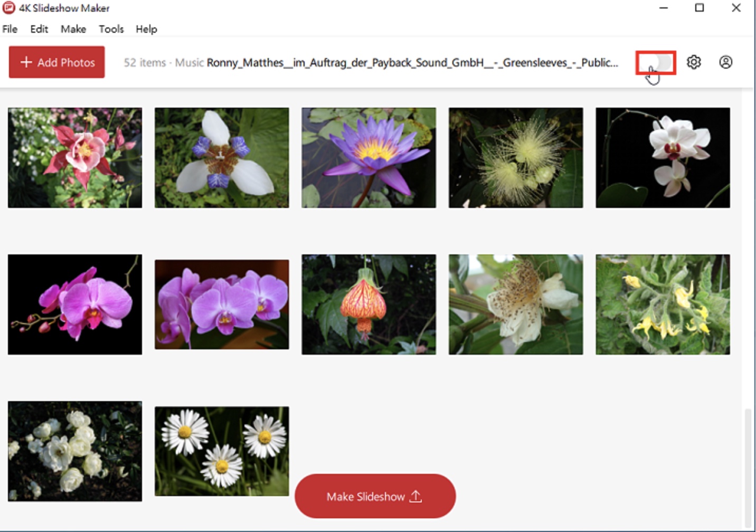Minimize the 4K Slideshow Maker window
Viewport: 756px width, 532px height.
[664, 8]
